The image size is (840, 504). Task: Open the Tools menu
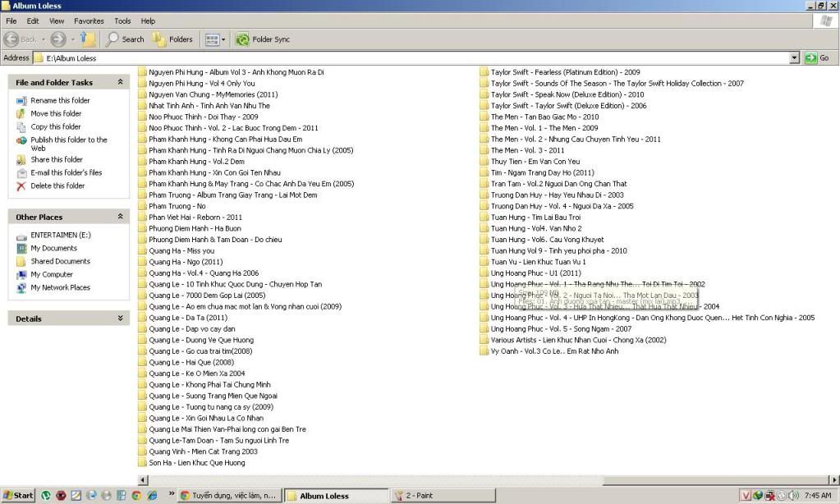pos(122,21)
